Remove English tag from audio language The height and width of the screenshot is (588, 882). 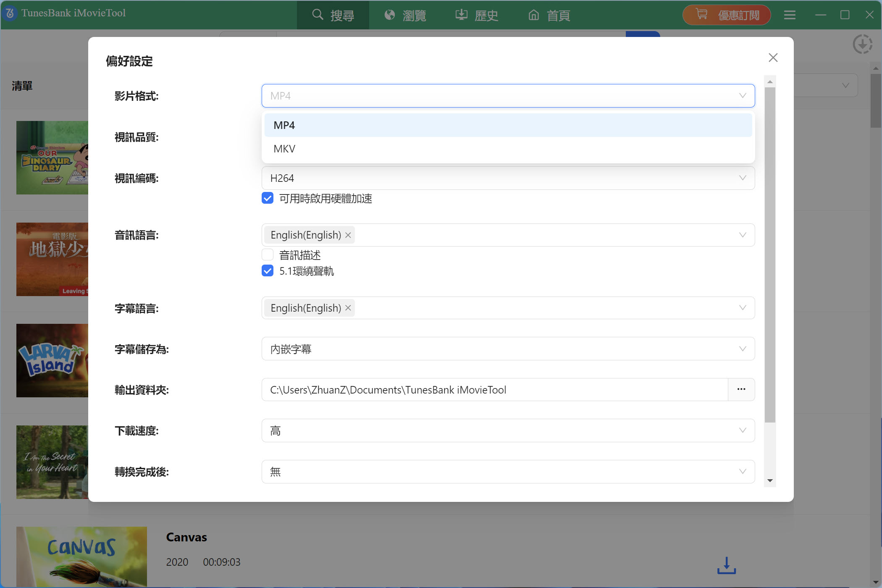coord(348,235)
